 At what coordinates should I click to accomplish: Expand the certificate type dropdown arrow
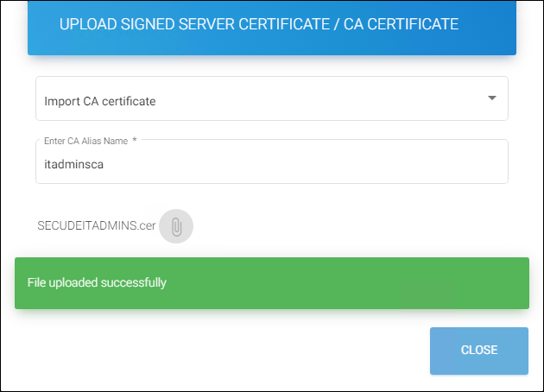(491, 98)
